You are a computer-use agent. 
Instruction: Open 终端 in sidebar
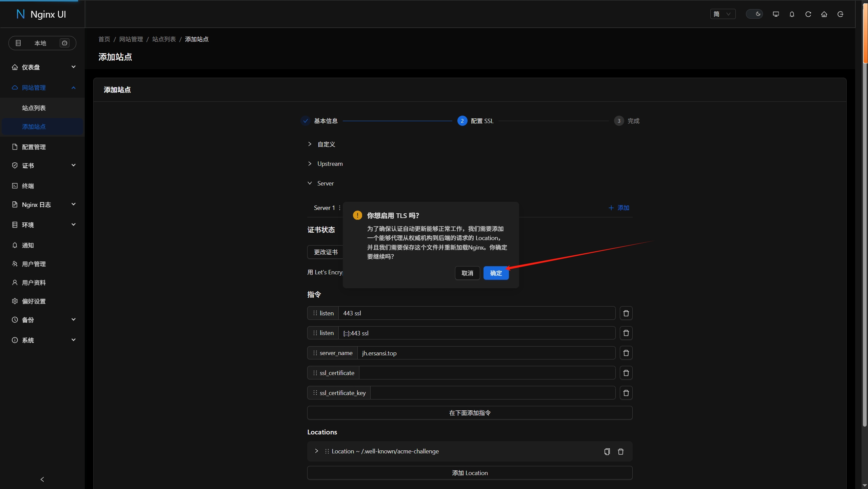(42, 186)
